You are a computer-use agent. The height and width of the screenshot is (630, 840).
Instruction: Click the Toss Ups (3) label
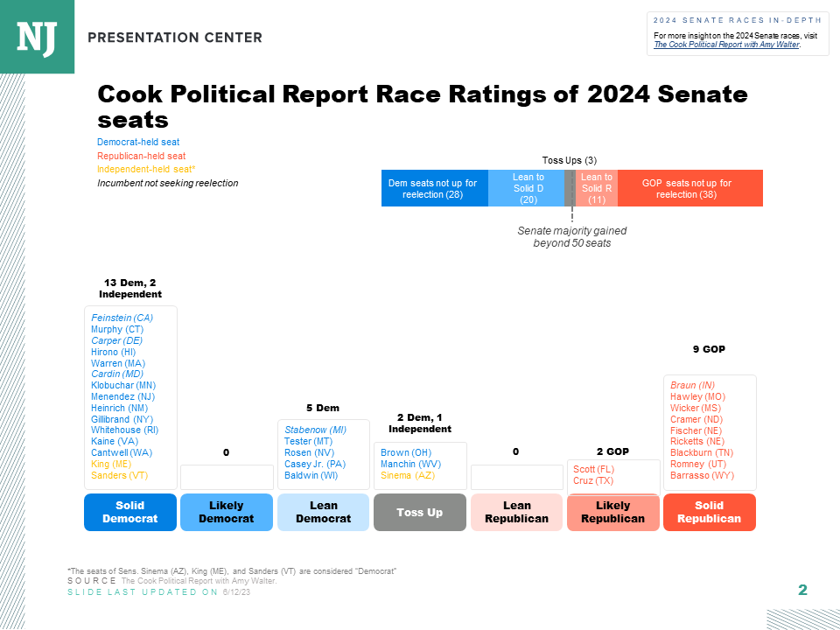click(x=570, y=160)
